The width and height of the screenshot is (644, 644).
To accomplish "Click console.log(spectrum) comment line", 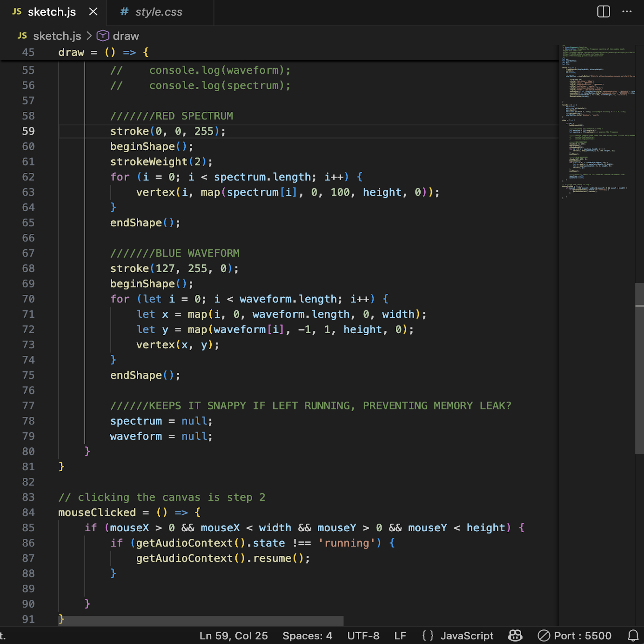I will click(x=200, y=86).
